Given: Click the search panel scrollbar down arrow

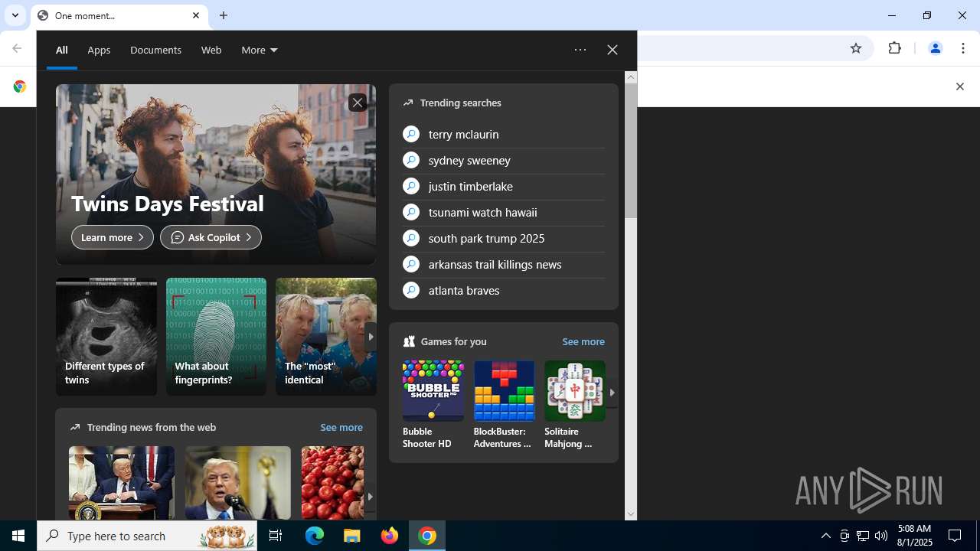Looking at the screenshot, I should (x=631, y=514).
